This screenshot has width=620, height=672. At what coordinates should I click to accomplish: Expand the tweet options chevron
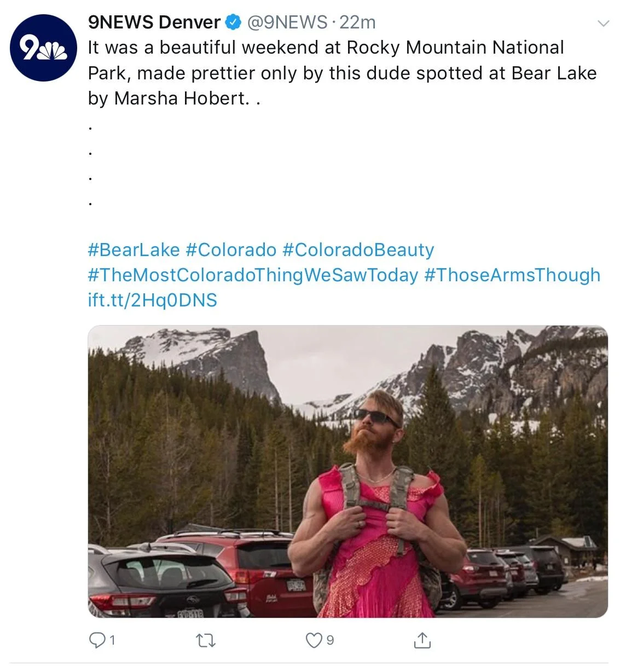pos(603,23)
